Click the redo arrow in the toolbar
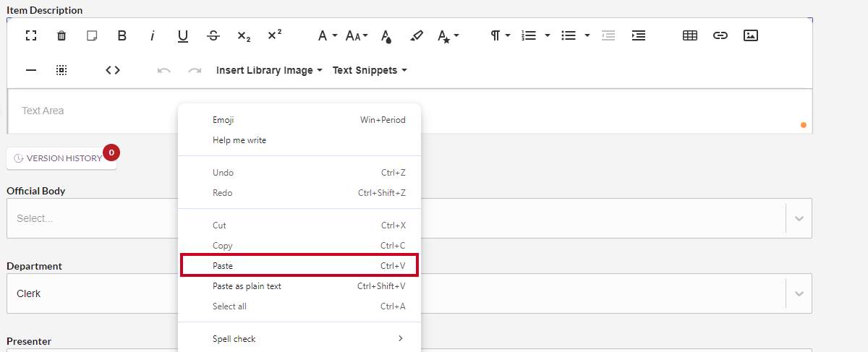868x352 pixels. coord(195,70)
